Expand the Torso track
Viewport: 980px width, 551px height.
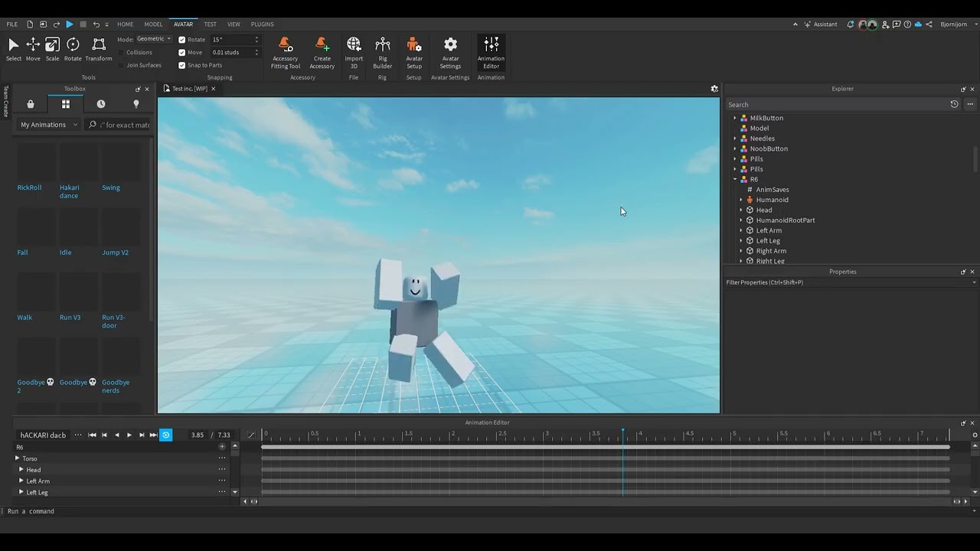(x=17, y=458)
